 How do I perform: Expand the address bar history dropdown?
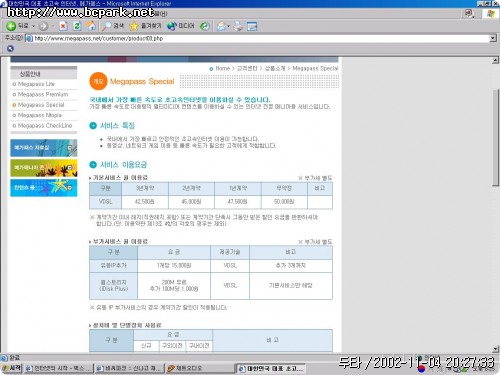[x=493, y=38]
